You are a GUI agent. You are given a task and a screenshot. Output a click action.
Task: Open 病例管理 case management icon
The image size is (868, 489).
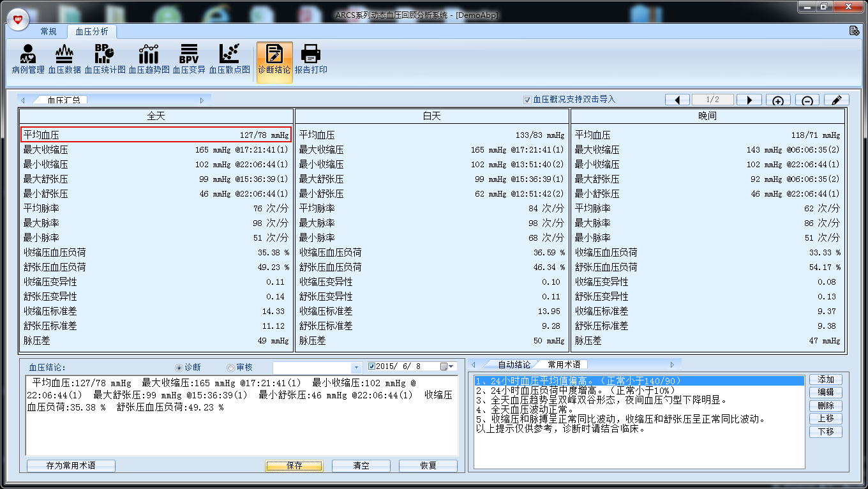28,59
